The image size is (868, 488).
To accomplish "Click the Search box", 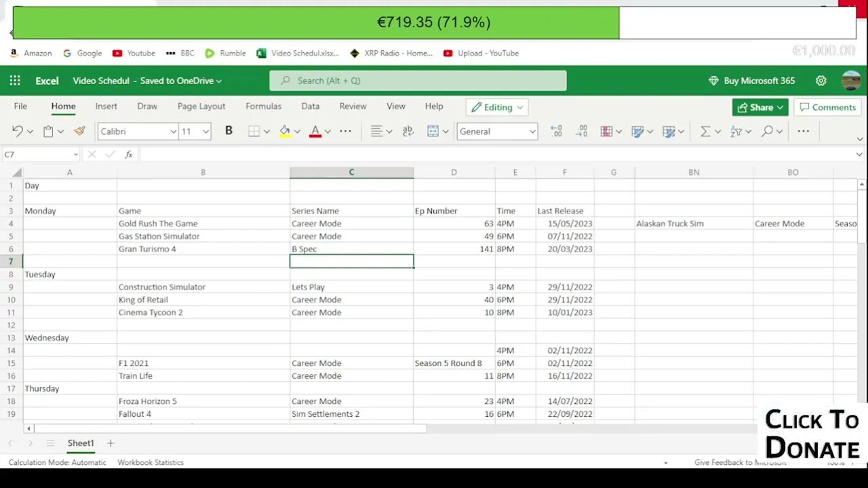I will 418,81.
